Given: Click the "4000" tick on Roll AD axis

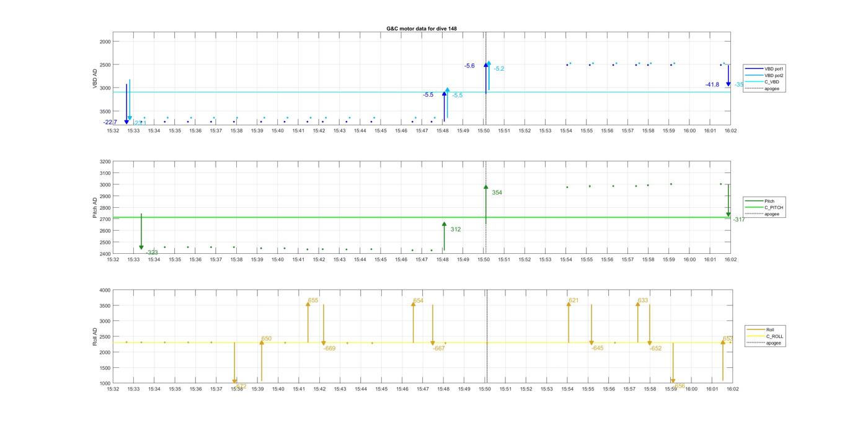Looking at the screenshot, I should (x=104, y=290).
